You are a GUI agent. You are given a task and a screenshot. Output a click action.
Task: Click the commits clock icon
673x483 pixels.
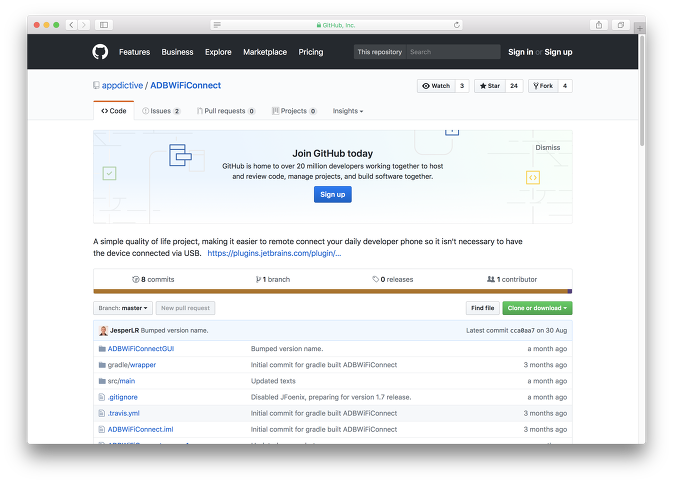(x=136, y=279)
